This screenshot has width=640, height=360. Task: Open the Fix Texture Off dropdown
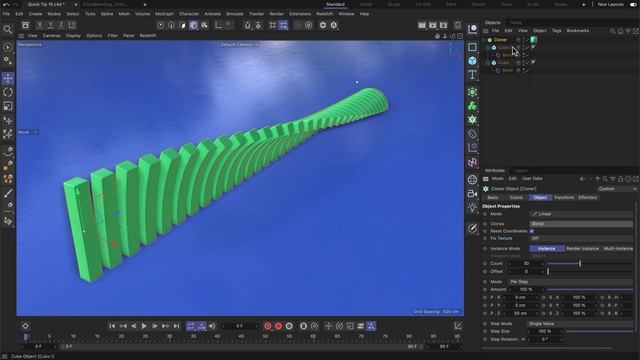(x=581, y=238)
